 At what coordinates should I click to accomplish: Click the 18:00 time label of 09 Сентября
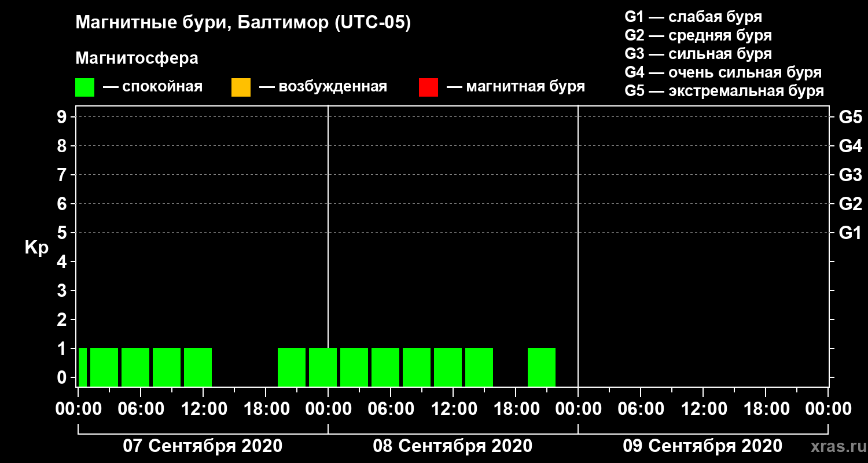point(766,409)
